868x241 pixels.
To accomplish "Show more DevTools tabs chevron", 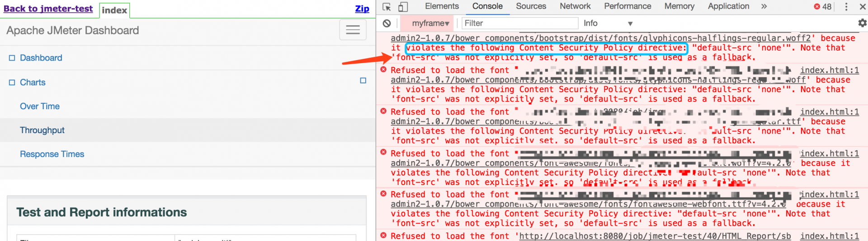I will pyautogui.click(x=764, y=6).
